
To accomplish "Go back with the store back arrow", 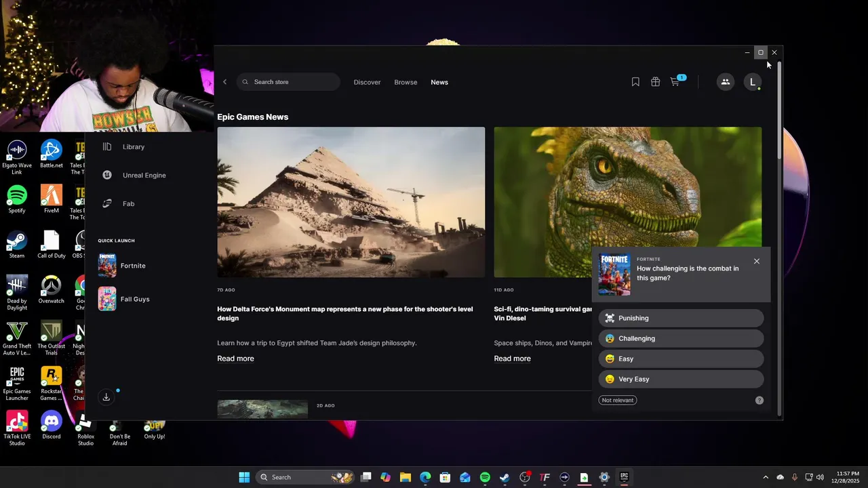I will (224, 82).
